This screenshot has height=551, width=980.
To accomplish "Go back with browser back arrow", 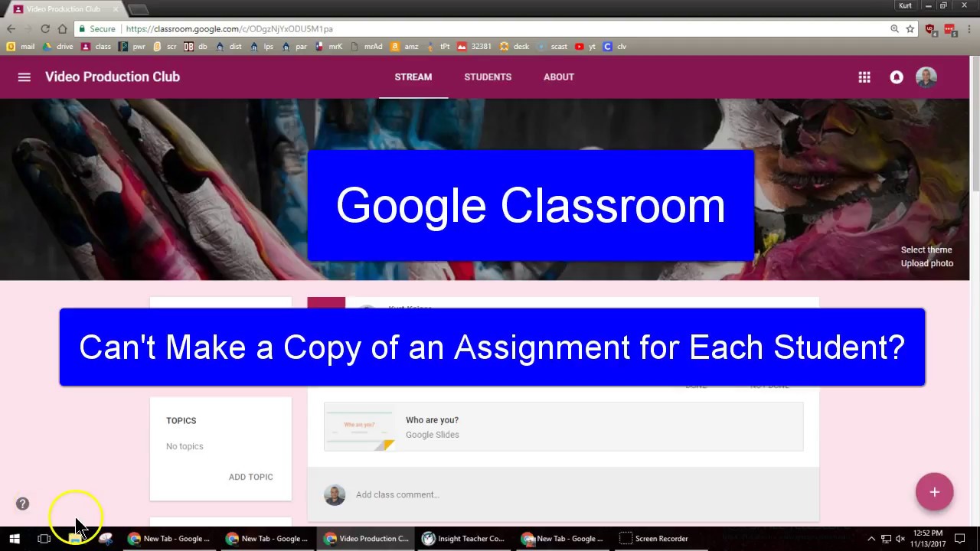I will (11, 28).
